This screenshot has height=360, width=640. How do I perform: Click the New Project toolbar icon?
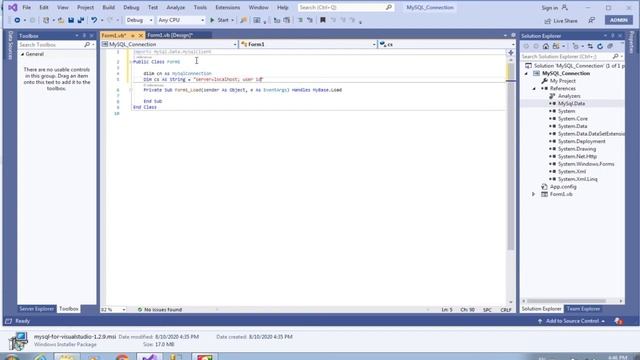[x=46, y=20]
